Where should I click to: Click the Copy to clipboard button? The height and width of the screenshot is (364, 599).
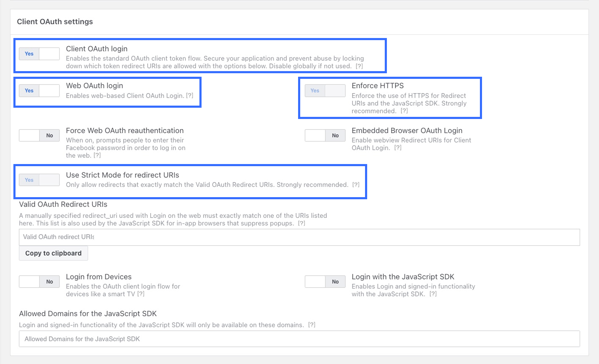pos(53,253)
